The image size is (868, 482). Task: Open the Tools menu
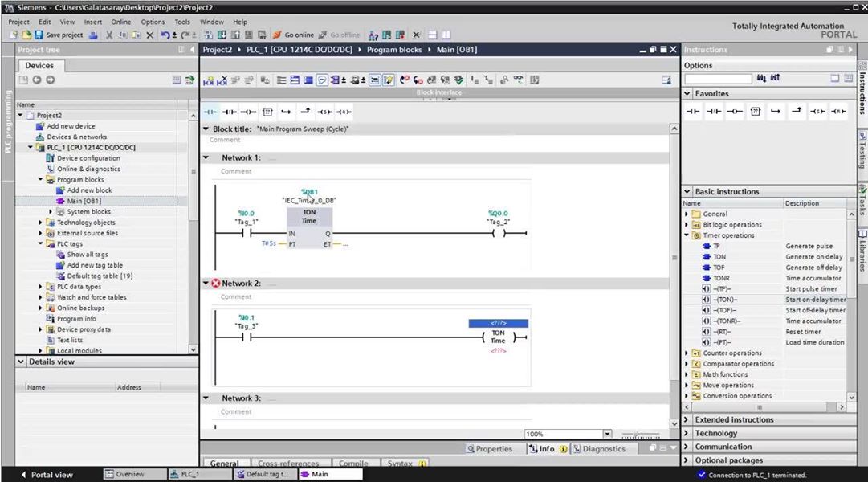[182, 22]
